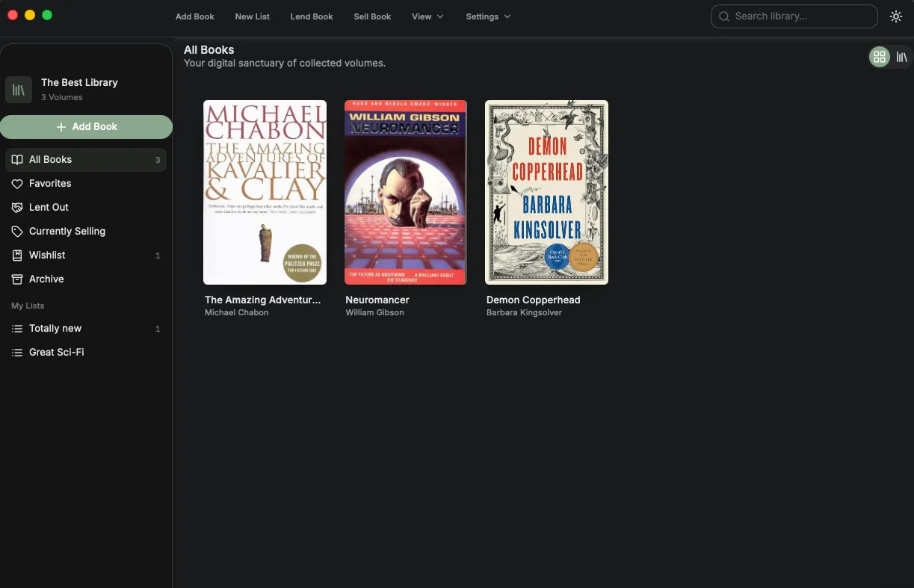Click New List in the top toolbar
Screen dimensions: 914x588
253,16
